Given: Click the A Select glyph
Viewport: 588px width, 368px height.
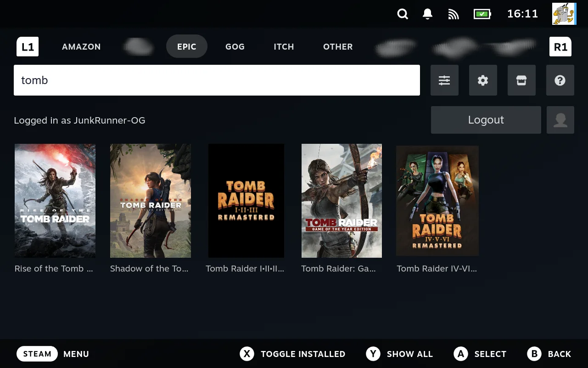Looking at the screenshot, I should click(x=461, y=354).
